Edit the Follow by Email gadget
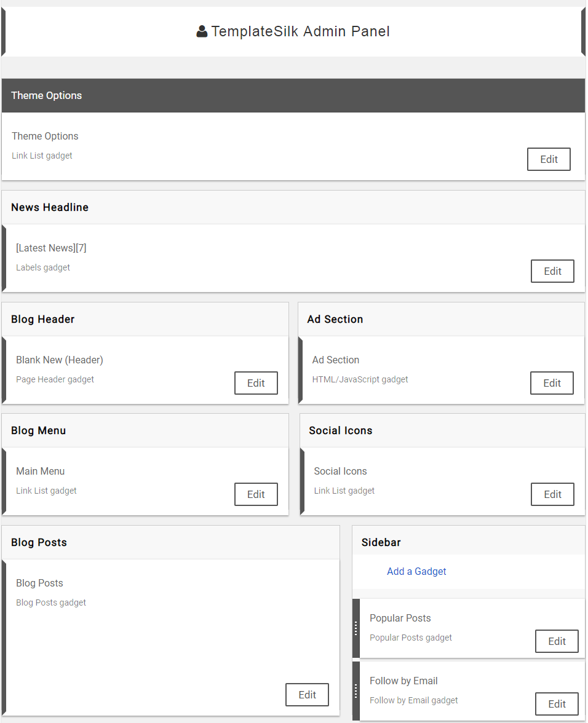 pos(557,704)
